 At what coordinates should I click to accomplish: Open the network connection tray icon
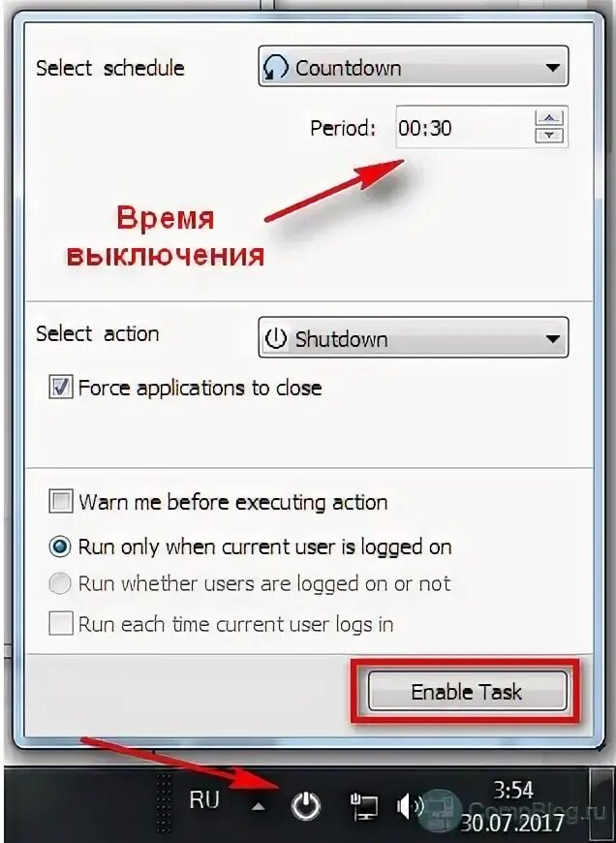click(x=363, y=806)
